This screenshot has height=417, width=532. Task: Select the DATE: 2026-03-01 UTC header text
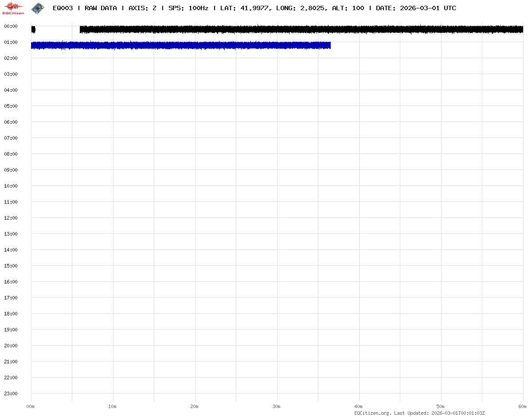pos(415,8)
